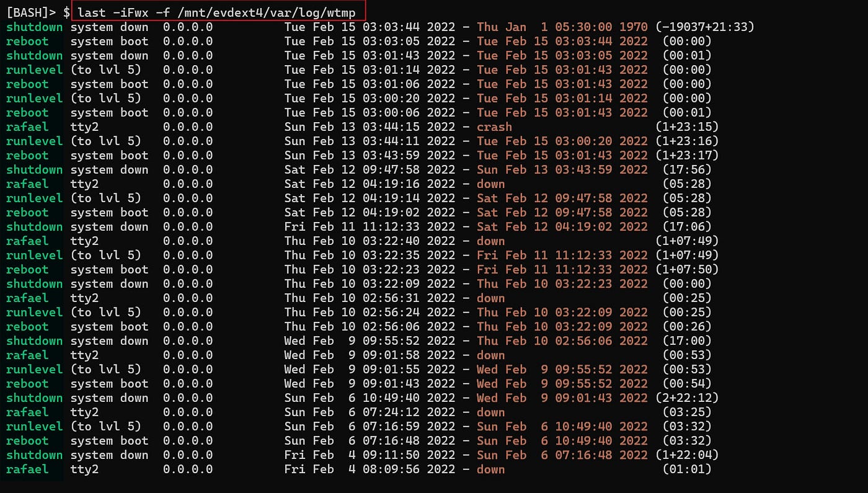The image size is (868, 493).
Task: Click 'system boot' text at Sun Feb 6 07:16:48
Action: [109, 441]
